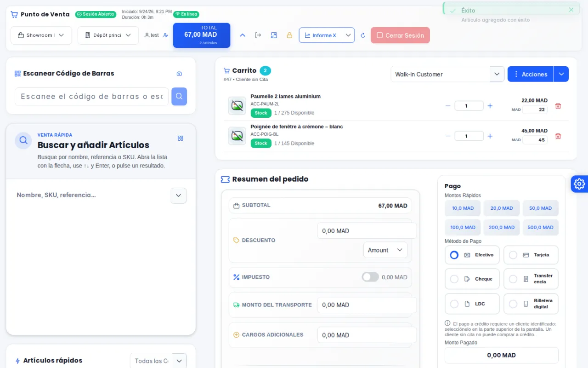Click the fullscreen toggle icon
Image resolution: width=588 pixels, height=368 pixels.
(x=274, y=35)
